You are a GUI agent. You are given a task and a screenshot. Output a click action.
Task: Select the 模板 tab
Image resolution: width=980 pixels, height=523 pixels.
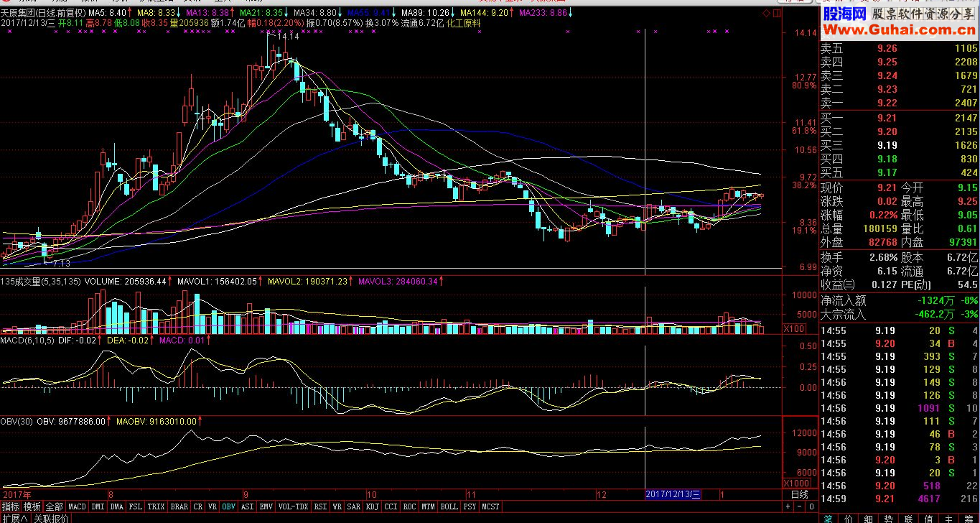32,506
